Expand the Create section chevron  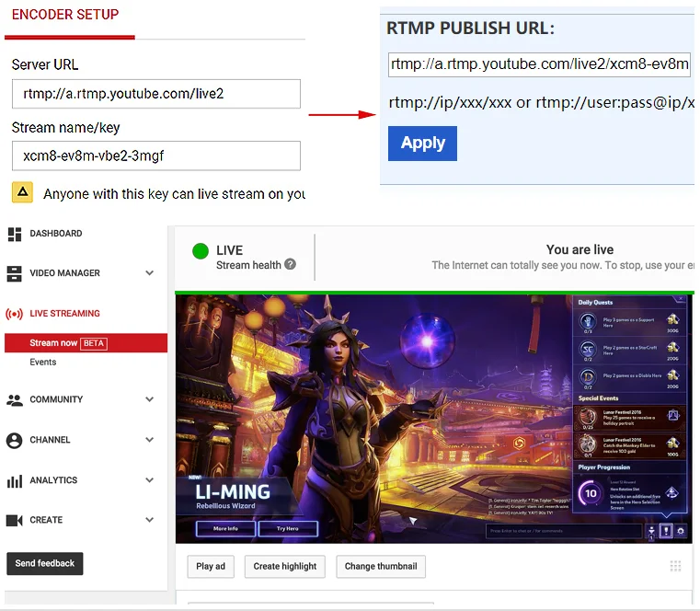click(x=150, y=520)
